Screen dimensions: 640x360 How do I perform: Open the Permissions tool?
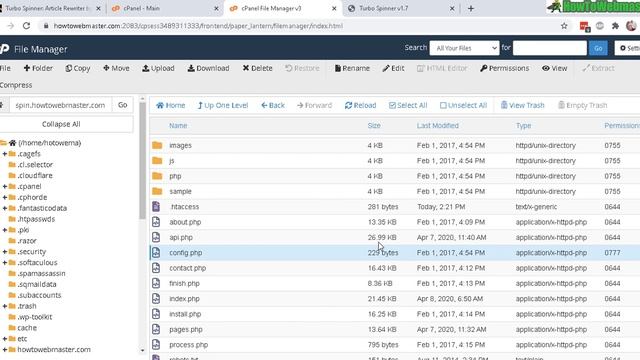(x=505, y=68)
